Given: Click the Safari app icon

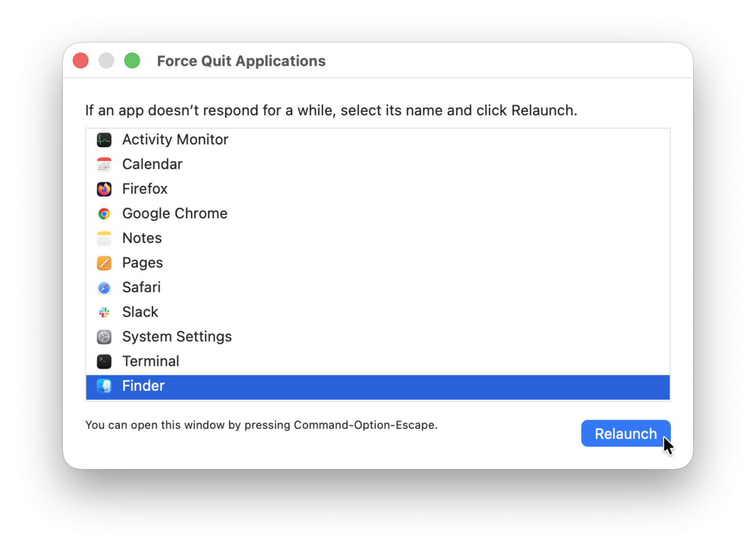Looking at the screenshot, I should [104, 287].
